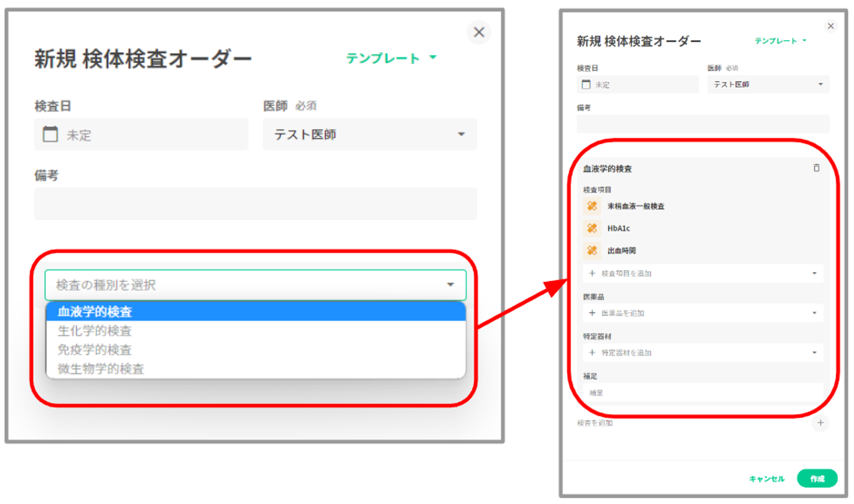Click the calendar icon in right dialog's 検査日 field
This screenshot has height=504, width=854.
586,84
